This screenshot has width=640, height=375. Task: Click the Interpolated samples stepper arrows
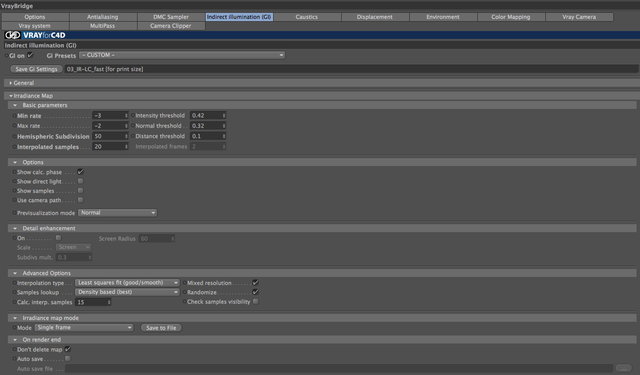(x=126, y=146)
